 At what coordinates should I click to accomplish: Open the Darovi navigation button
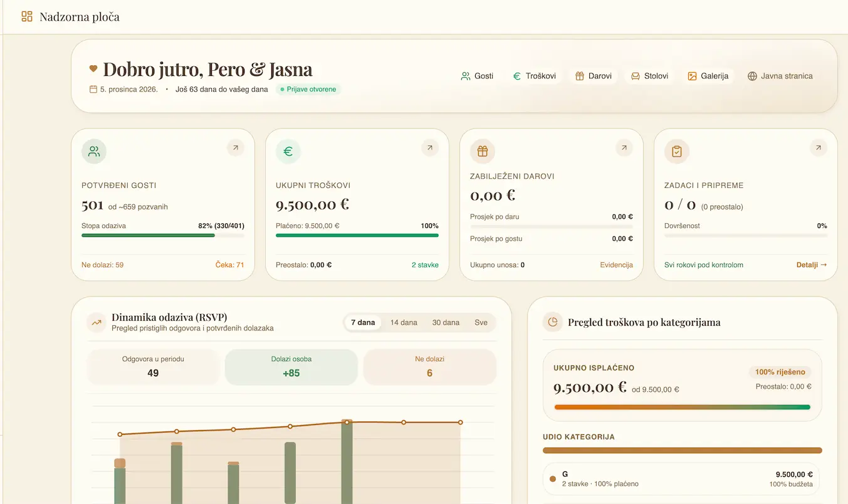(593, 76)
